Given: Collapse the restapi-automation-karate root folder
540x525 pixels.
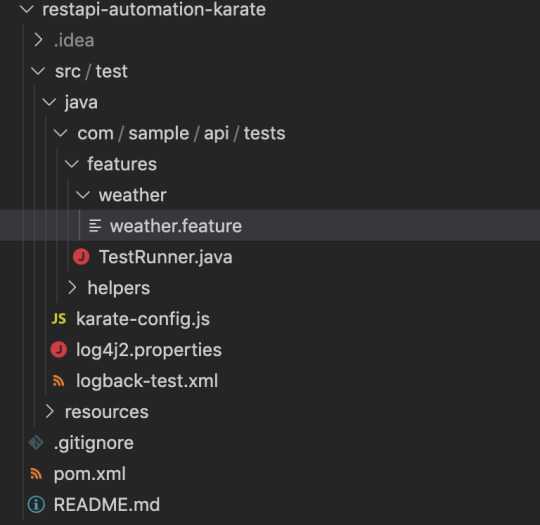Looking at the screenshot, I should pos(27,9).
